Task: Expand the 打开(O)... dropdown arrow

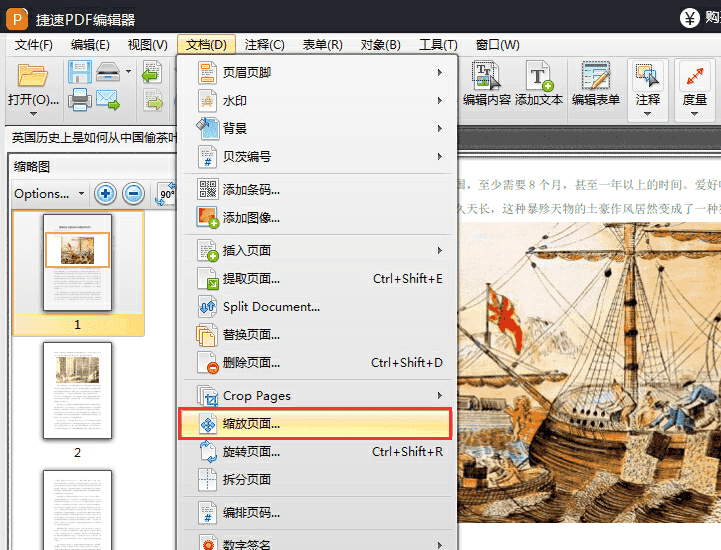Action: [33, 113]
